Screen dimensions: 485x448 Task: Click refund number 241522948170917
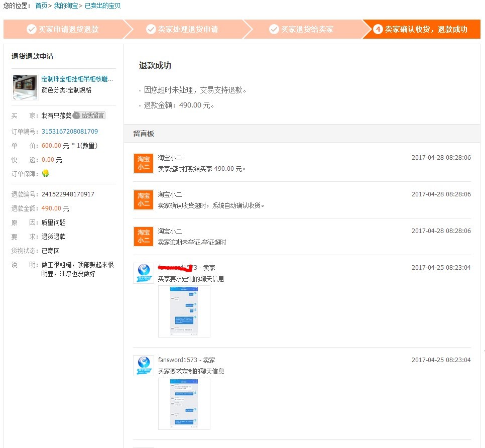tap(68, 194)
